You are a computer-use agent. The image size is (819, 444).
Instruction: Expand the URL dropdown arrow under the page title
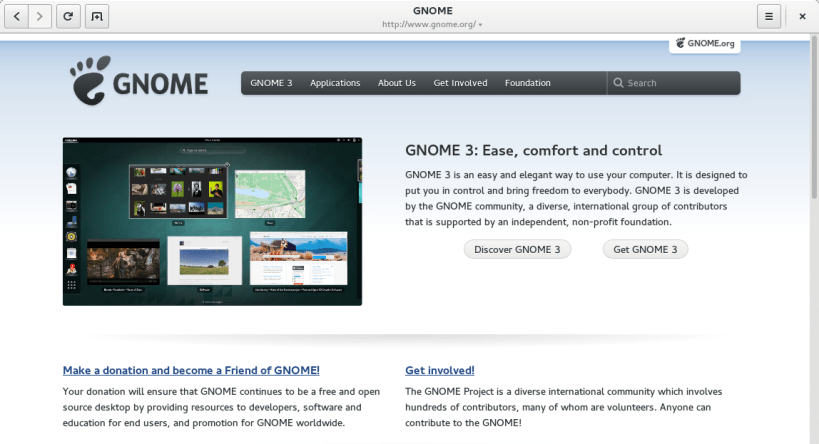[480, 25]
